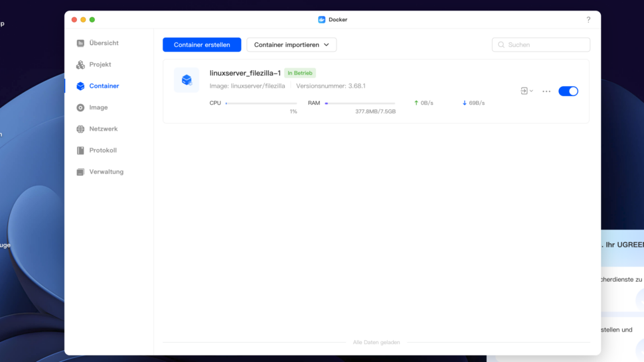
Task: Click the Image disc icon
Action: click(x=80, y=107)
